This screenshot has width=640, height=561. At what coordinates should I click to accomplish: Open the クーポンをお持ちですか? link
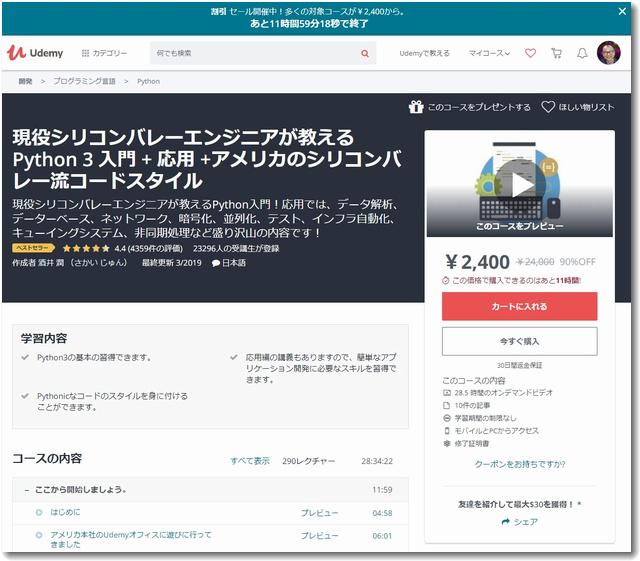(520, 464)
